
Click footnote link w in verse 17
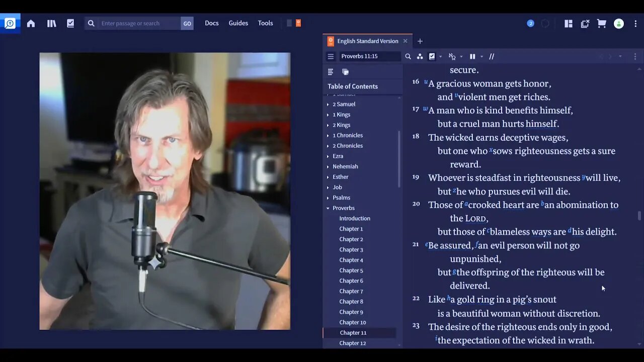click(426, 109)
